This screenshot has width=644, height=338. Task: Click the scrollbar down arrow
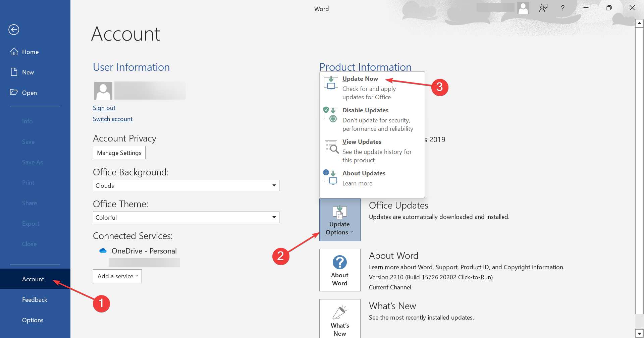coord(639,334)
